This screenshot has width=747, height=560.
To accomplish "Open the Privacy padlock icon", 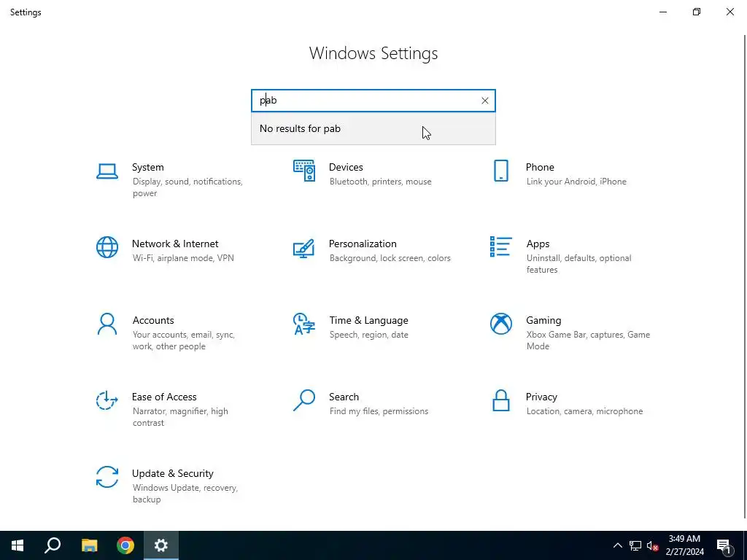I will pyautogui.click(x=501, y=400).
